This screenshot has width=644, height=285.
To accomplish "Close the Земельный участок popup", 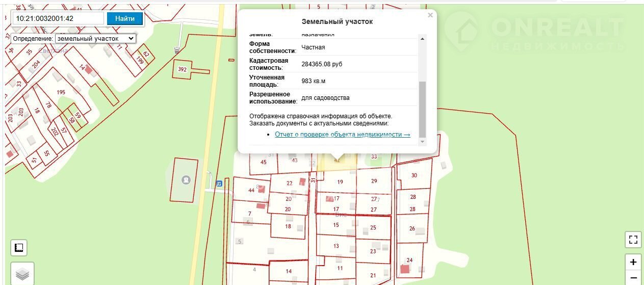I will click(x=430, y=15).
